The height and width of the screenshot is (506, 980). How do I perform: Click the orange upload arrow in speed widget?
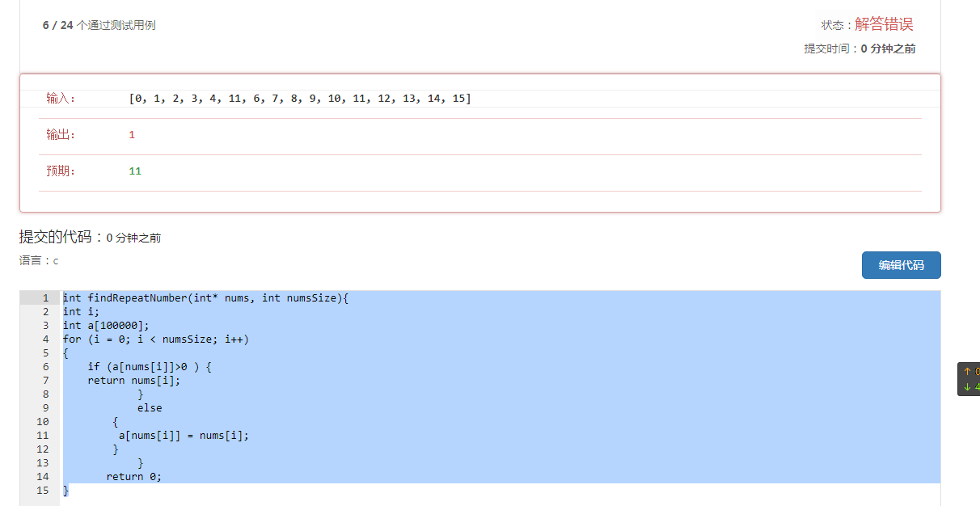pyautogui.click(x=966, y=372)
